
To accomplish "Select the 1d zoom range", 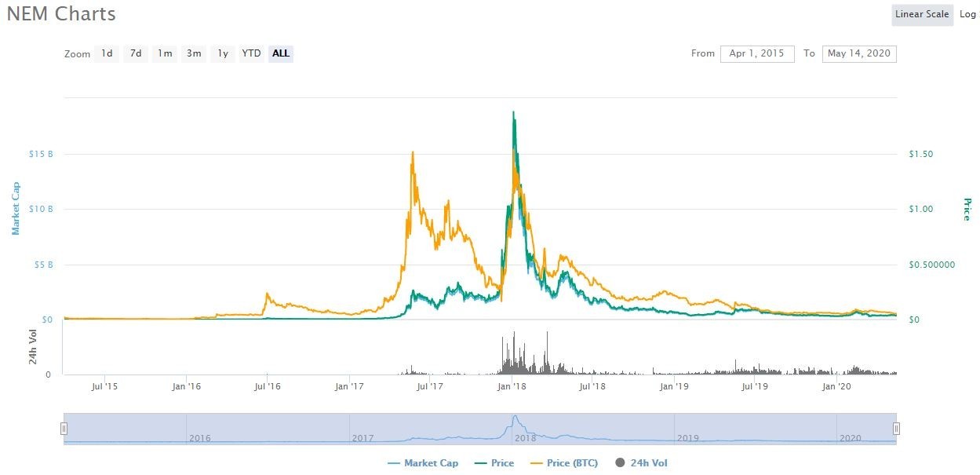I will (x=107, y=53).
